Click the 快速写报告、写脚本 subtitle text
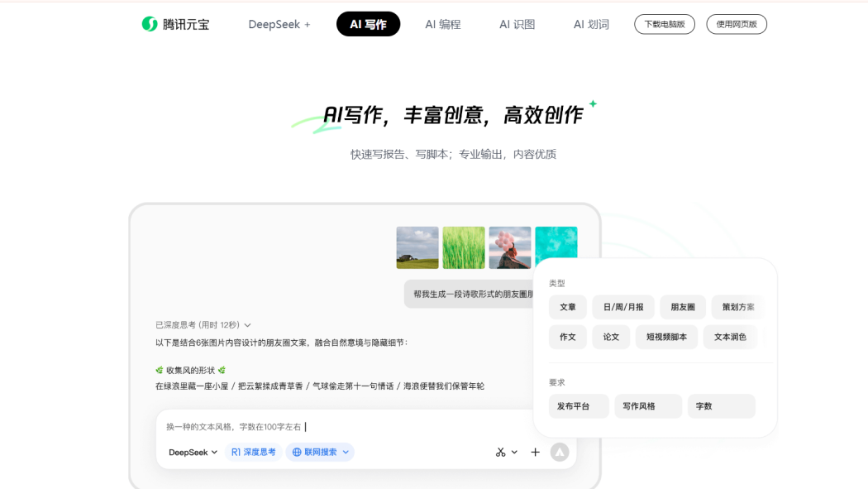868x489 pixels. tap(453, 155)
